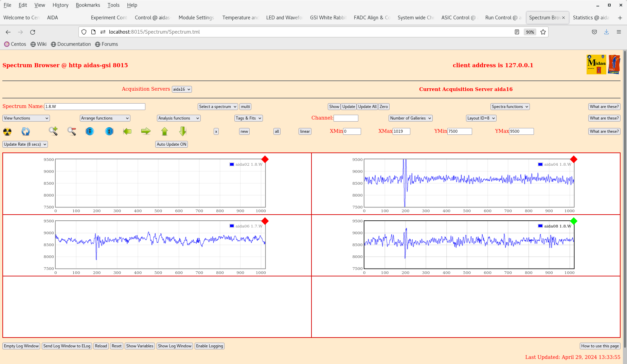Open the Analysis functions dropdown
627x364 pixels.
click(x=179, y=118)
